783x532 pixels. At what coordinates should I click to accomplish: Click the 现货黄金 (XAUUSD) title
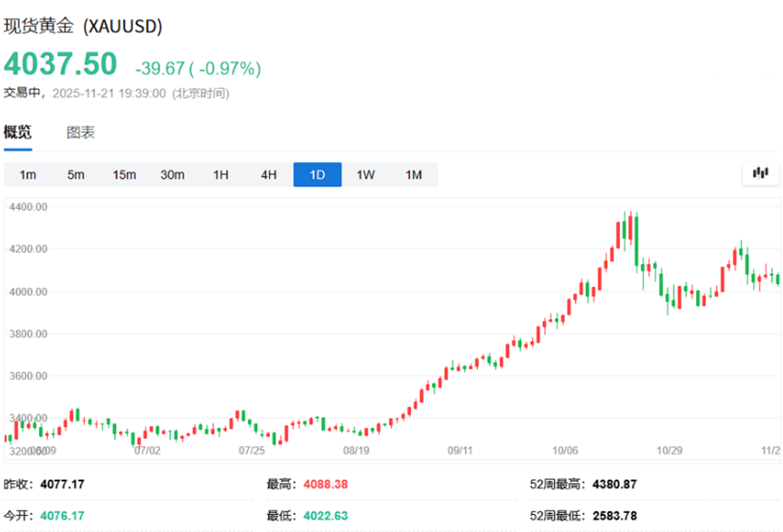click(83, 26)
